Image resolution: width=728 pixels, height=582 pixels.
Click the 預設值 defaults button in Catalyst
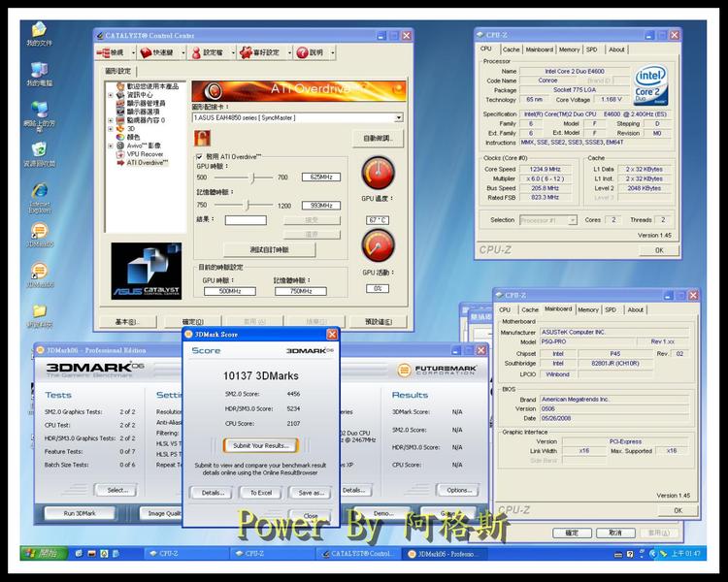point(378,322)
